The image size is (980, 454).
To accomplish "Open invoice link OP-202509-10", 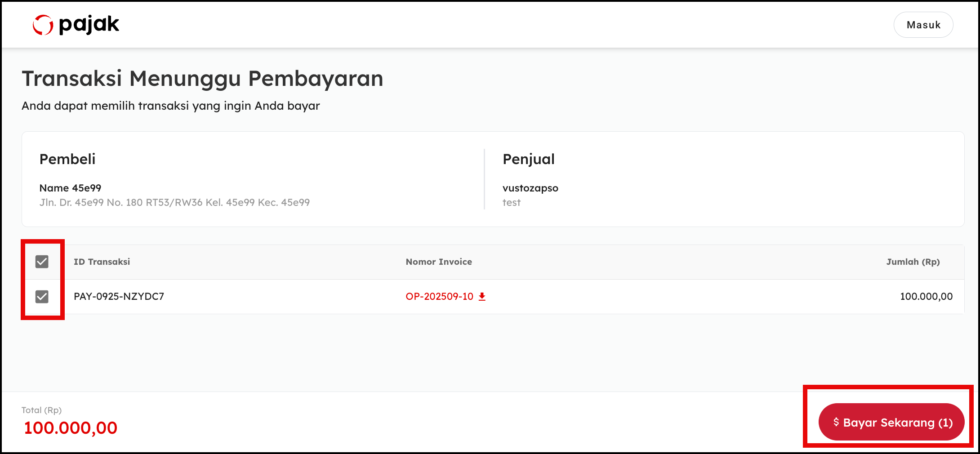I will [439, 297].
